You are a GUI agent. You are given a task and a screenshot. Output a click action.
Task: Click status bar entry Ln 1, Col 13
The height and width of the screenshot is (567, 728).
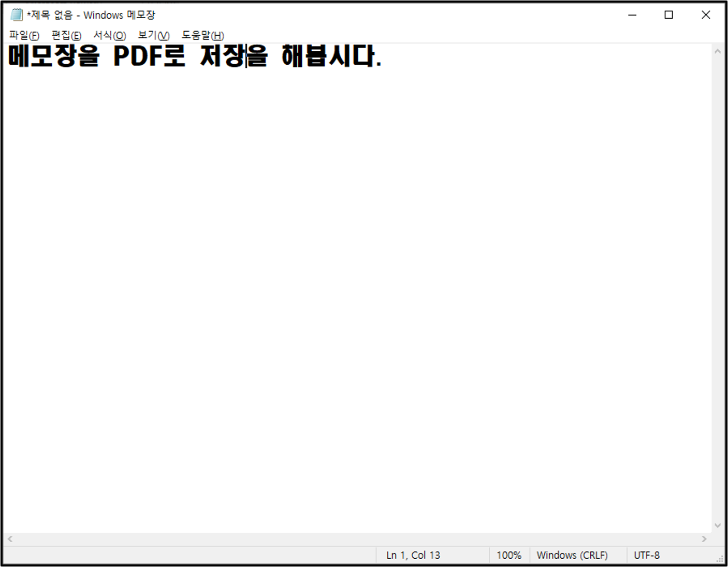click(413, 555)
